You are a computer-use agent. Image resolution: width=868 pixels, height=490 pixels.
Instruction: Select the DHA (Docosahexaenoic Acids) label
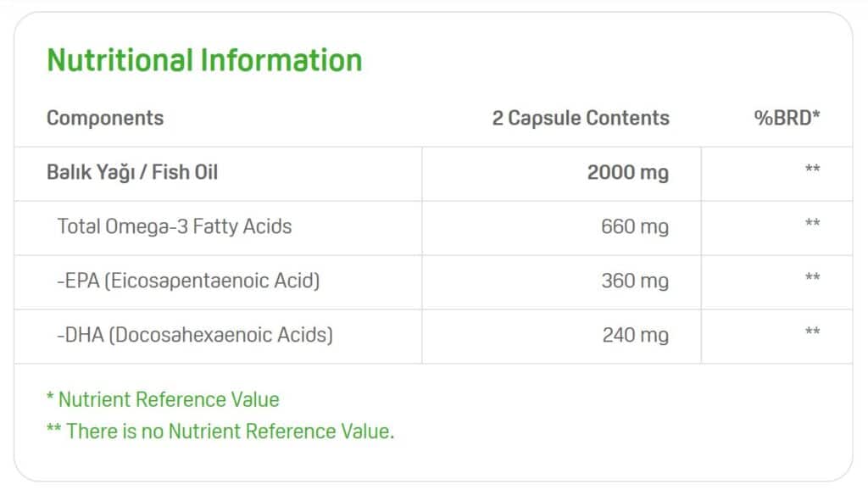click(195, 335)
